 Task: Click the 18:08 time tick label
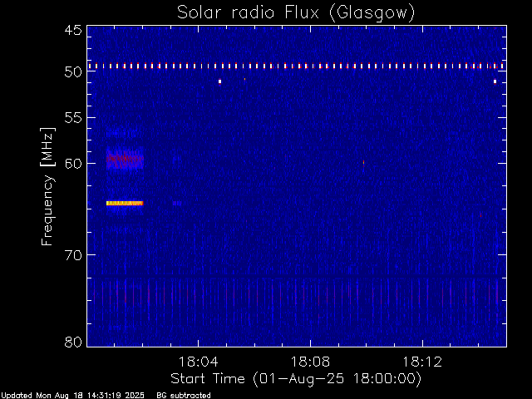[310, 362]
